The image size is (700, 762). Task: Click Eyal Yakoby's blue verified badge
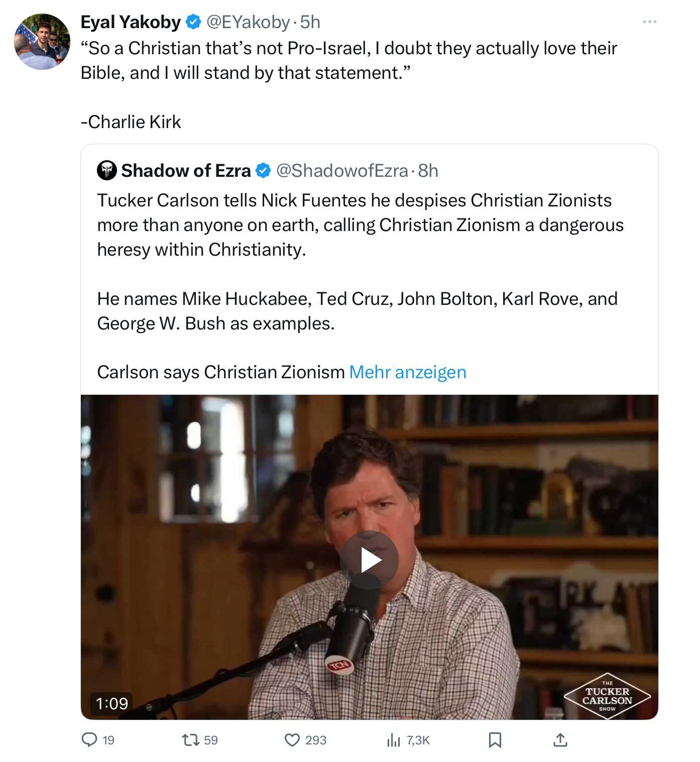coord(193,22)
